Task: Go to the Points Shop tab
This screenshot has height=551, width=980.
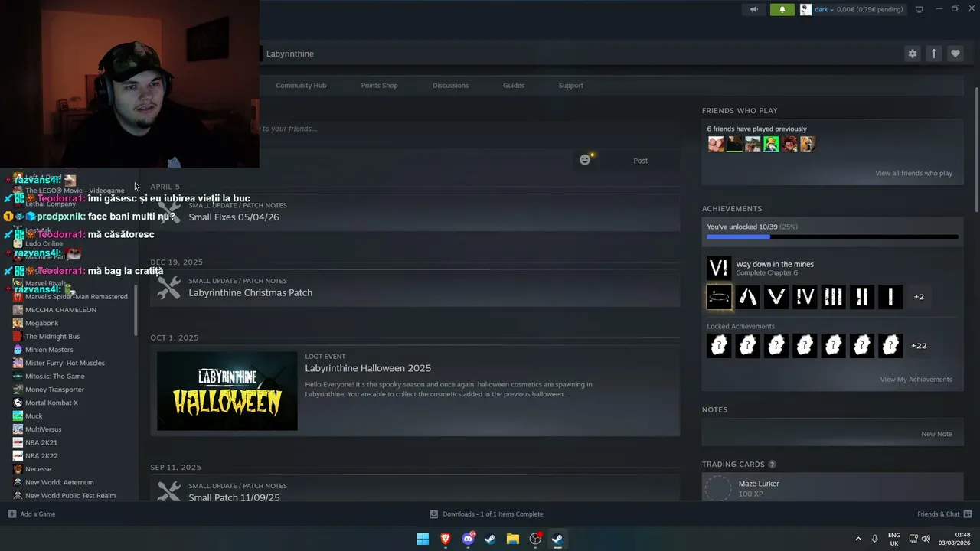Action: 379,86
